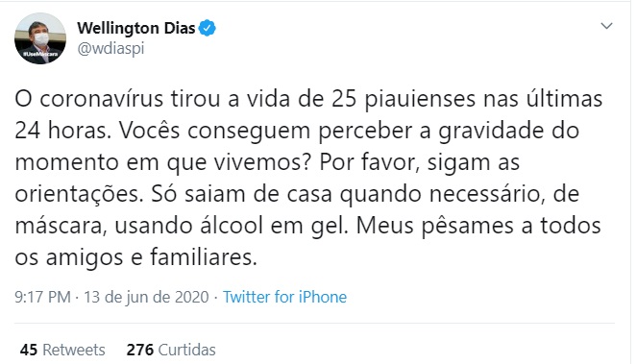Viewport: 637px width, 364px height.
Task: Click the tweet sentence starting O coronavírus
Action: click(308, 114)
